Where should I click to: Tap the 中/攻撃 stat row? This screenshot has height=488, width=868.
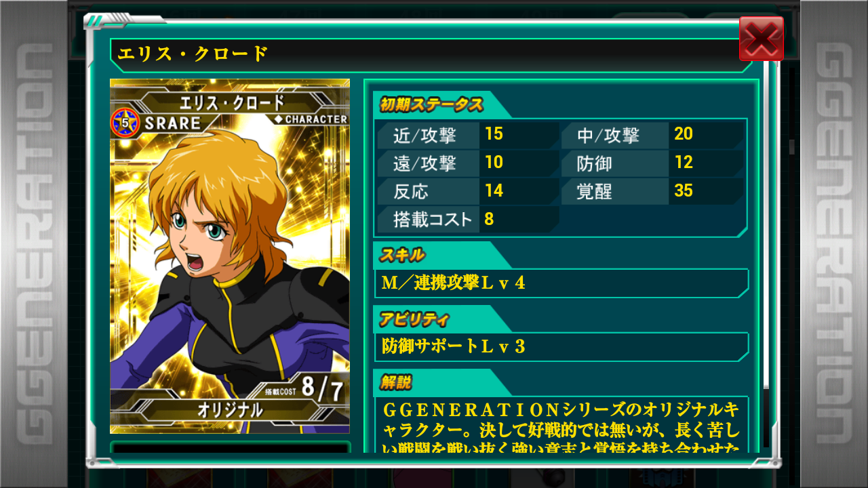click(x=652, y=135)
